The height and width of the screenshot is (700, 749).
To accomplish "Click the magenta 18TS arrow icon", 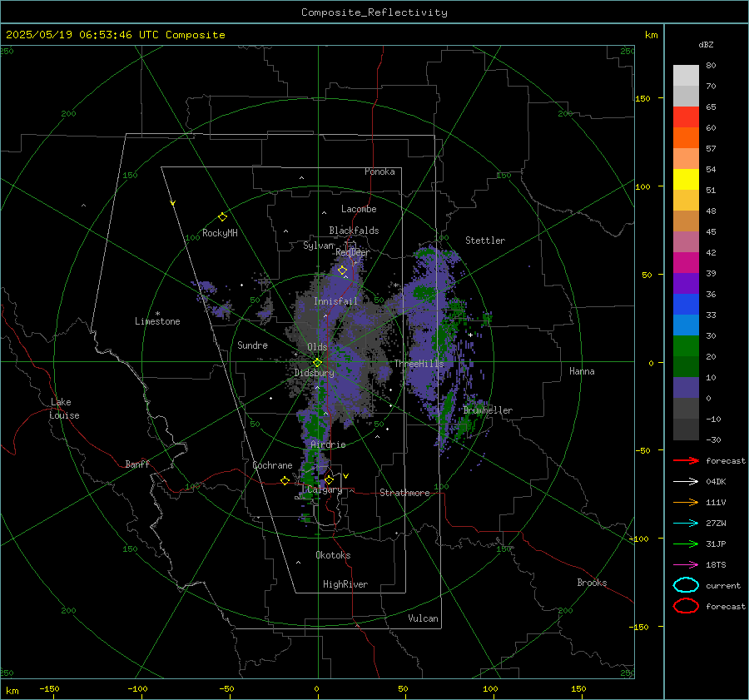I will [x=686, y=565].
